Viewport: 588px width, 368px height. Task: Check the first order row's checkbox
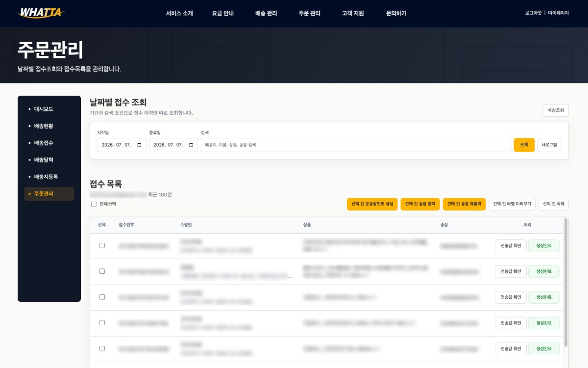102,245
